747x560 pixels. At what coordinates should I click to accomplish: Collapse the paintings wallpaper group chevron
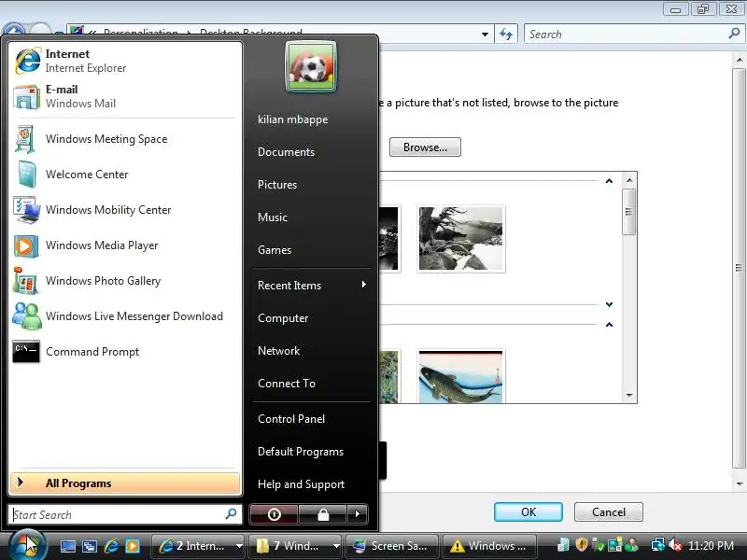609,325
